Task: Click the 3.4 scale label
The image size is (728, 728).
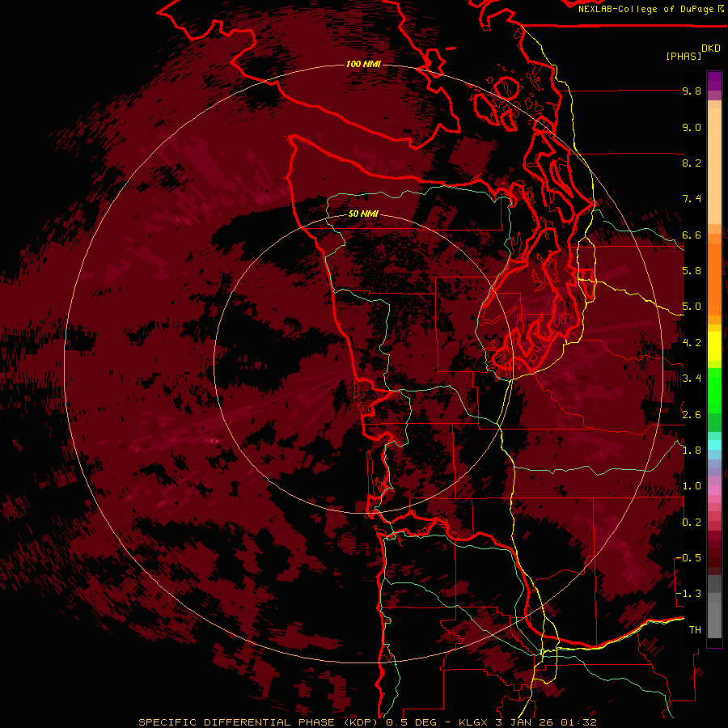Action: point(692,379)
